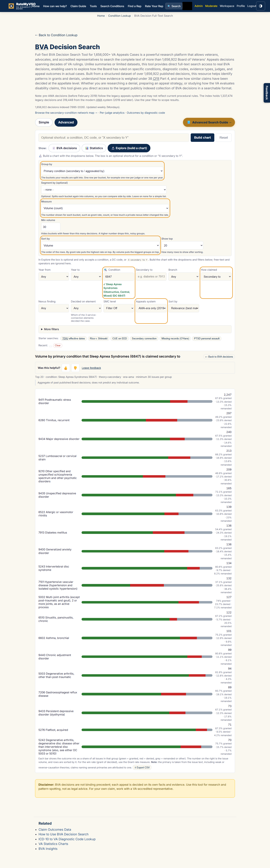The image size is (270, 868).
Task: Open the Show top dropdown
Action: coord(182,246)
